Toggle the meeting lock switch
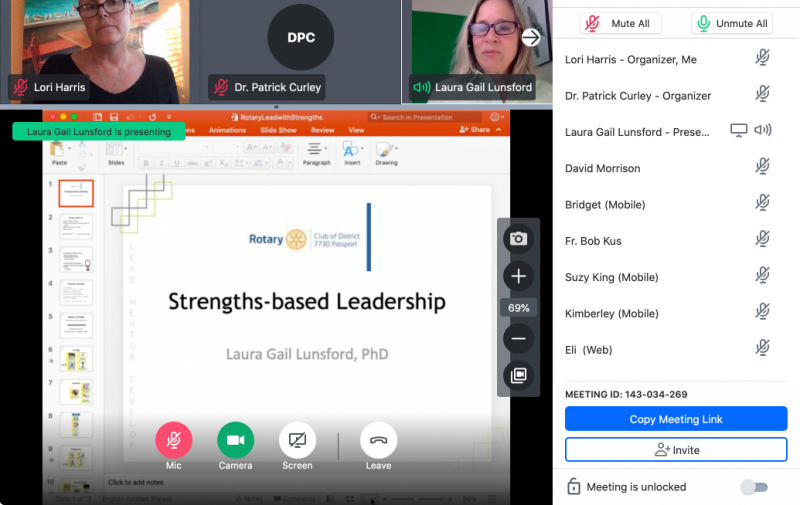Image resolution: width=800 pixels, height=505 pixels. coord(755,487)
